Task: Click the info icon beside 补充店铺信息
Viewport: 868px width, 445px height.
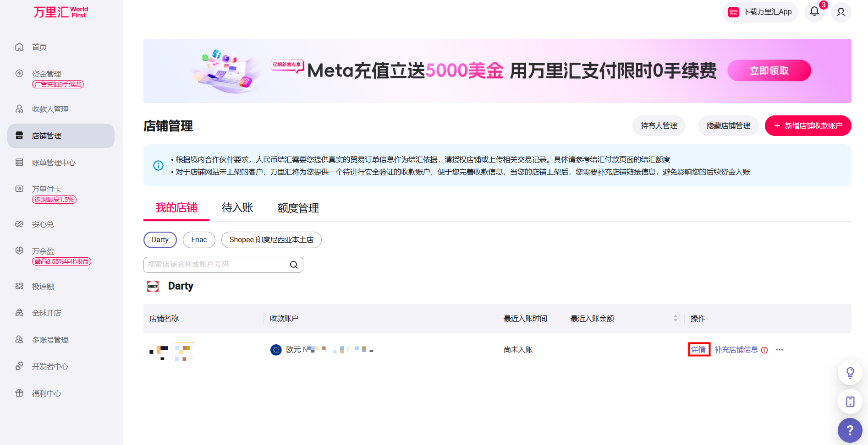Action: tap(764, 350)
